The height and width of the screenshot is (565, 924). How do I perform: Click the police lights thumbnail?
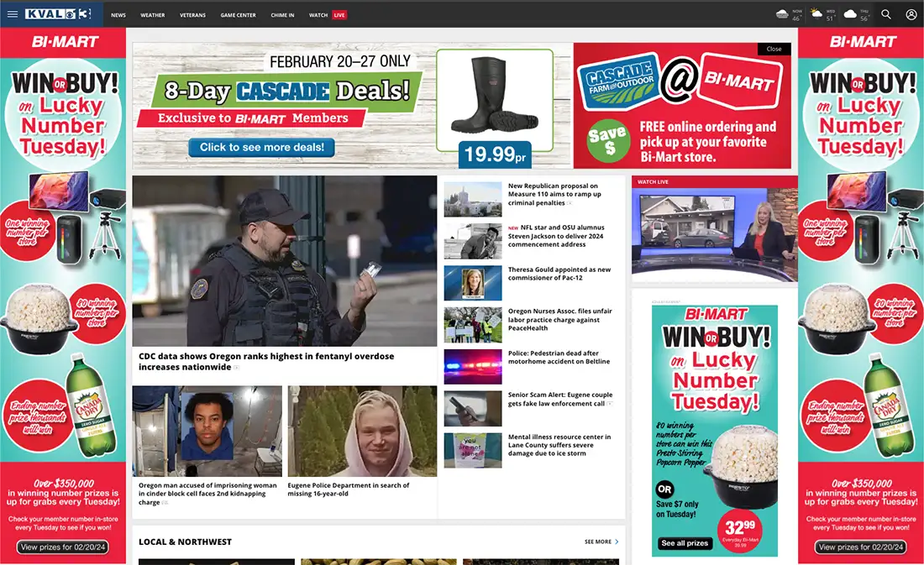[x=473, y=367]
